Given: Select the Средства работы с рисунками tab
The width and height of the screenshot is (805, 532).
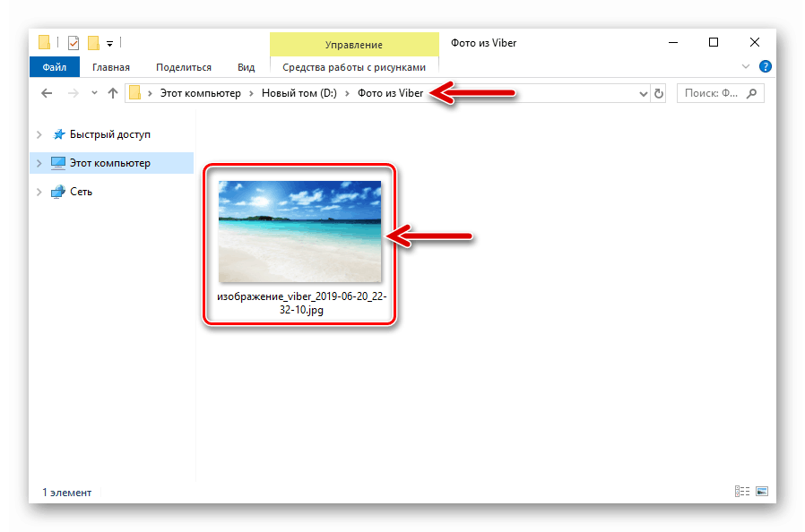Looking at the screenshot, I should pos(354,67).
